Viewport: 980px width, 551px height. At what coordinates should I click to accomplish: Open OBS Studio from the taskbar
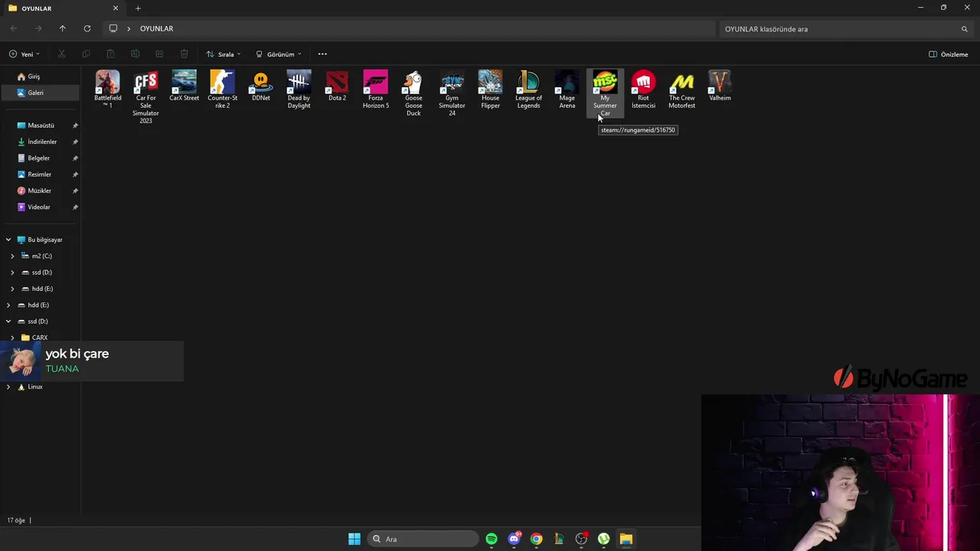click(x=581, y=539)
